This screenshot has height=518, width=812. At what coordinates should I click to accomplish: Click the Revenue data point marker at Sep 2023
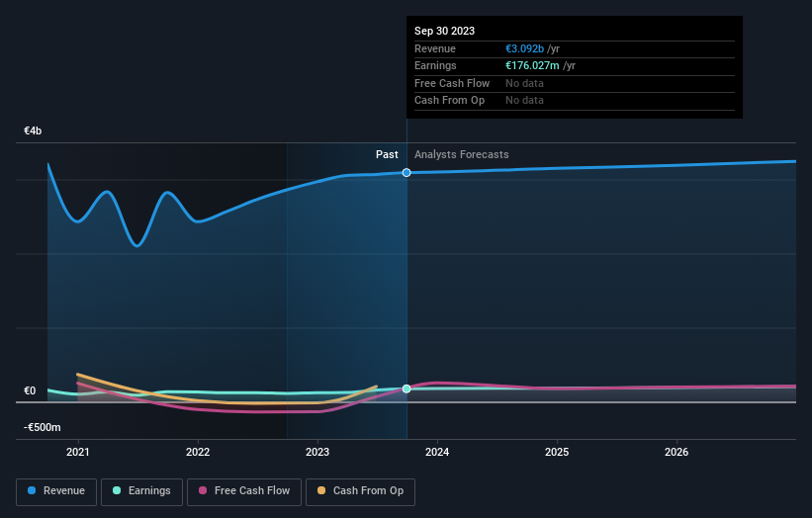[406, 172]
